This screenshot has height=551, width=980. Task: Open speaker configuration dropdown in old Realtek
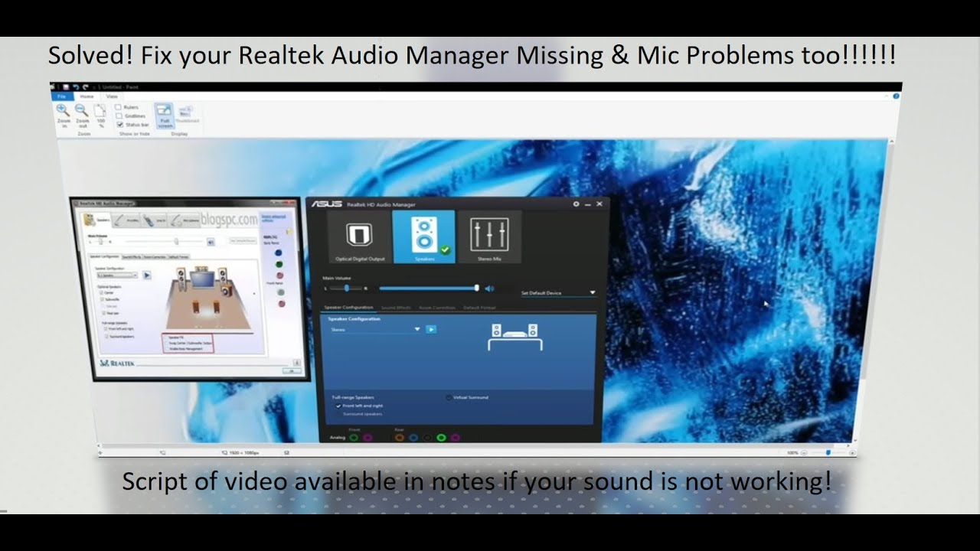[116, 275]
